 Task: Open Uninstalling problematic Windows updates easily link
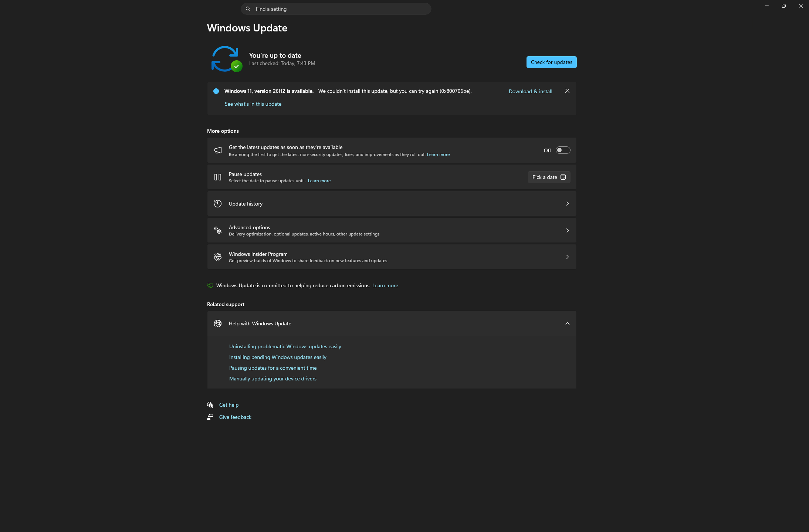tap(285, 346)
